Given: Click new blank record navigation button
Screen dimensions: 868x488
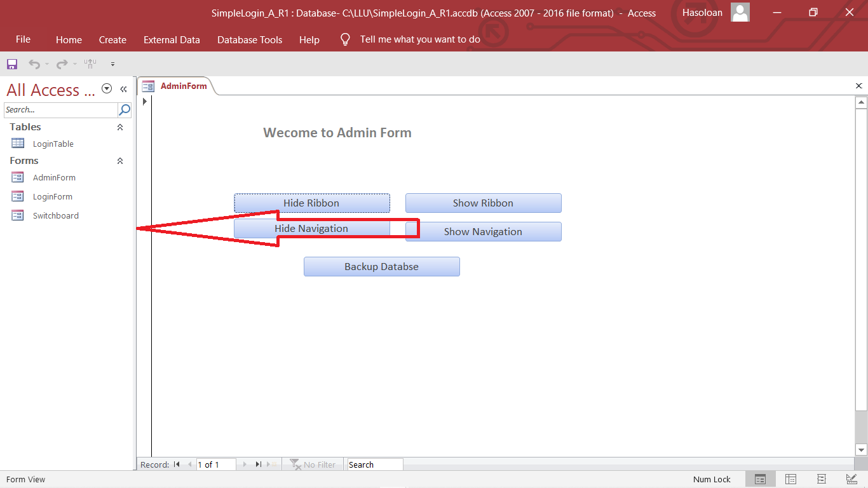Looking at the screenshot, I should click(273, 464).
